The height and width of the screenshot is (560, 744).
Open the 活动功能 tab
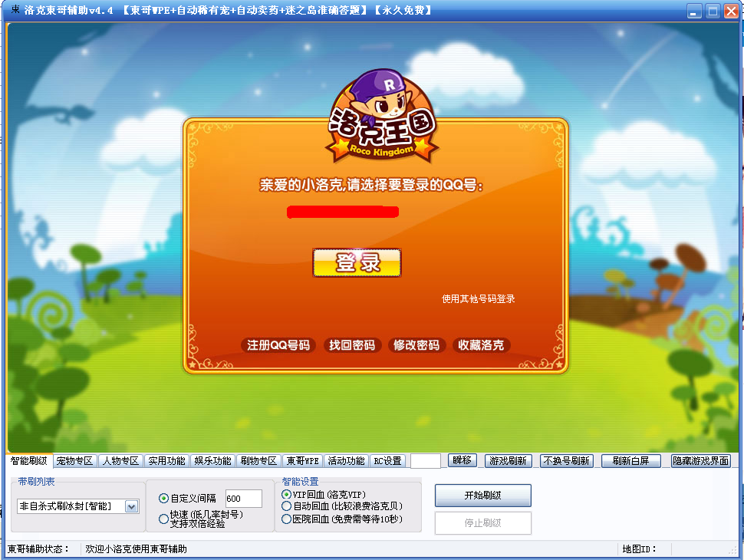tap(347, 461)
